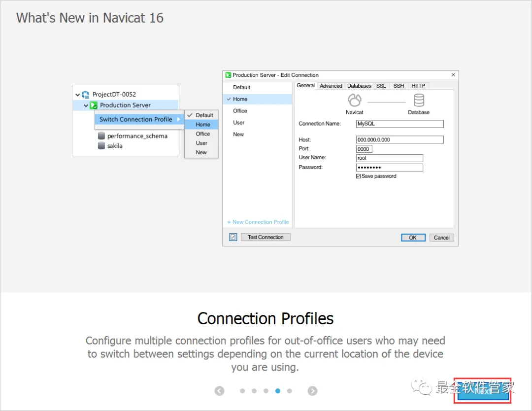Choose New in the Switch Connection Profile submenu

(x=201, y=152)
